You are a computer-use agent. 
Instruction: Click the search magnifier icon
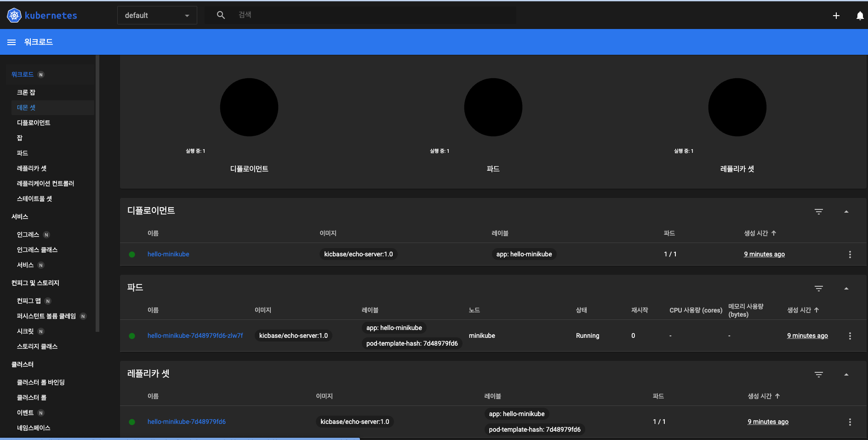click(221, 15)
